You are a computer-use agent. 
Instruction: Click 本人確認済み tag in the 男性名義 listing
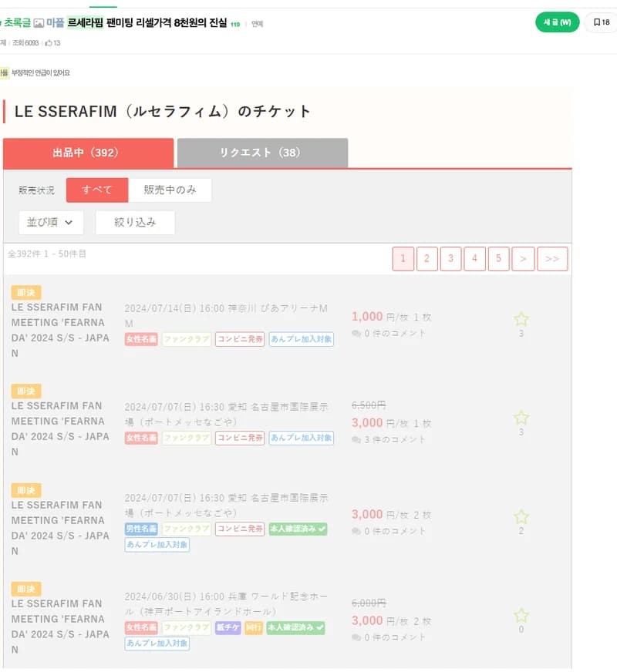coord(298,529)
